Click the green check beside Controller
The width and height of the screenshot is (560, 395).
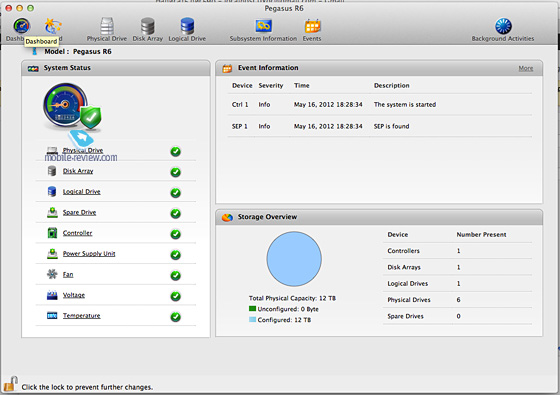[x=175, y=234]
